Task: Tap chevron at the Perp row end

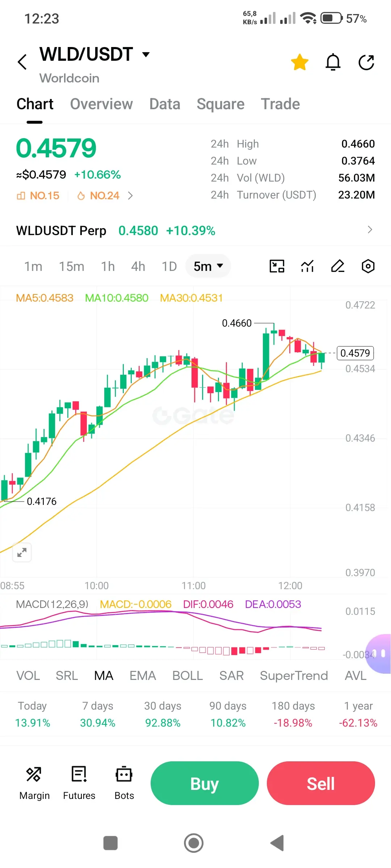Action: [370, 230]
